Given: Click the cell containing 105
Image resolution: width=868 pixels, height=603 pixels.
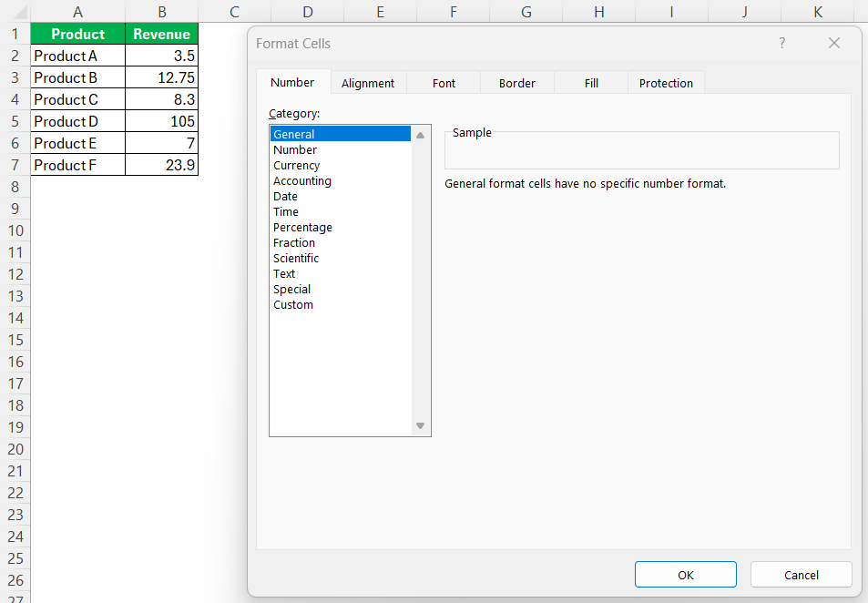Looking at the screenshot, I should point(161,121).
